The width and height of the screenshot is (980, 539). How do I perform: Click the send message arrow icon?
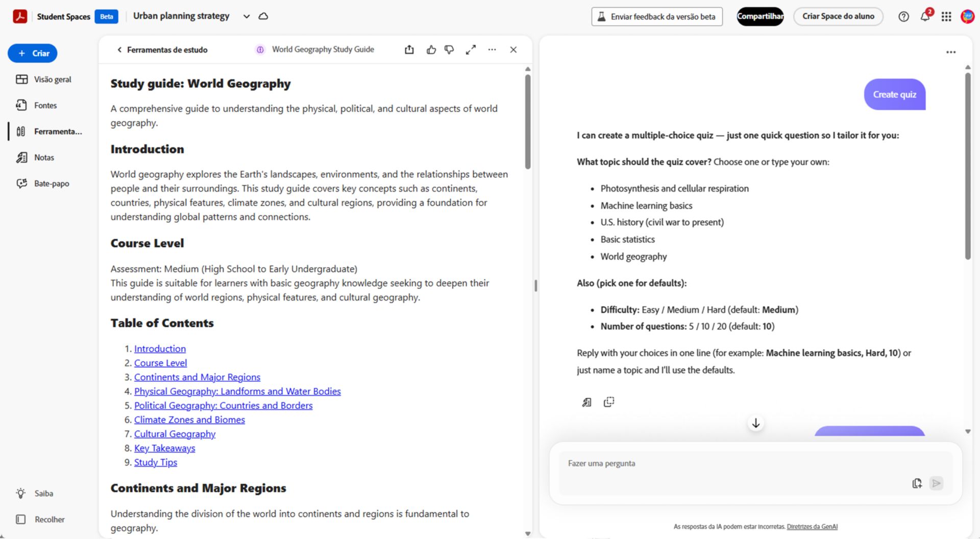(936, 483)
